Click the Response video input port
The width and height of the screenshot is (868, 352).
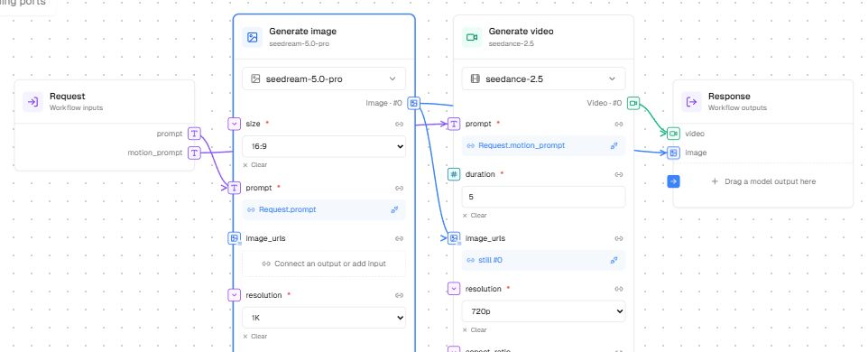[673, 134]
